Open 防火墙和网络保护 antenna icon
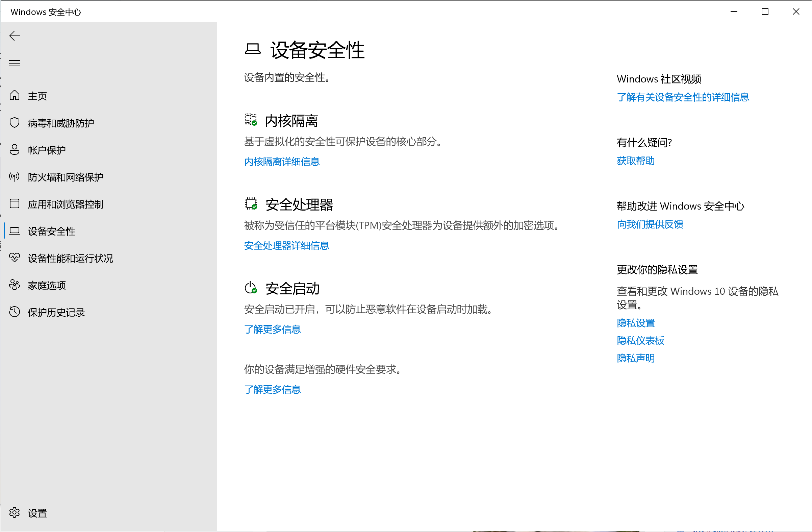This screenshot has width=812, height=532. pos(14,176)
